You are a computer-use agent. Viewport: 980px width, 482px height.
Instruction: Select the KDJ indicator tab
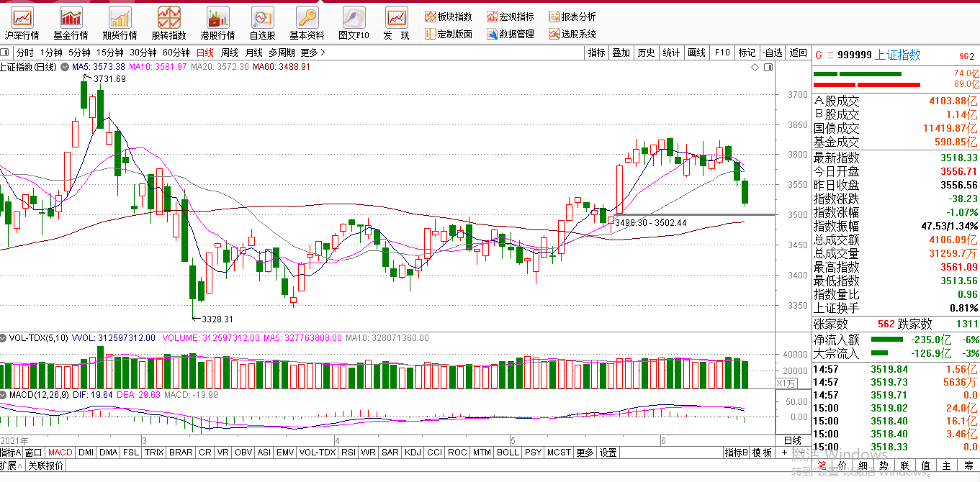coord(413,453)
